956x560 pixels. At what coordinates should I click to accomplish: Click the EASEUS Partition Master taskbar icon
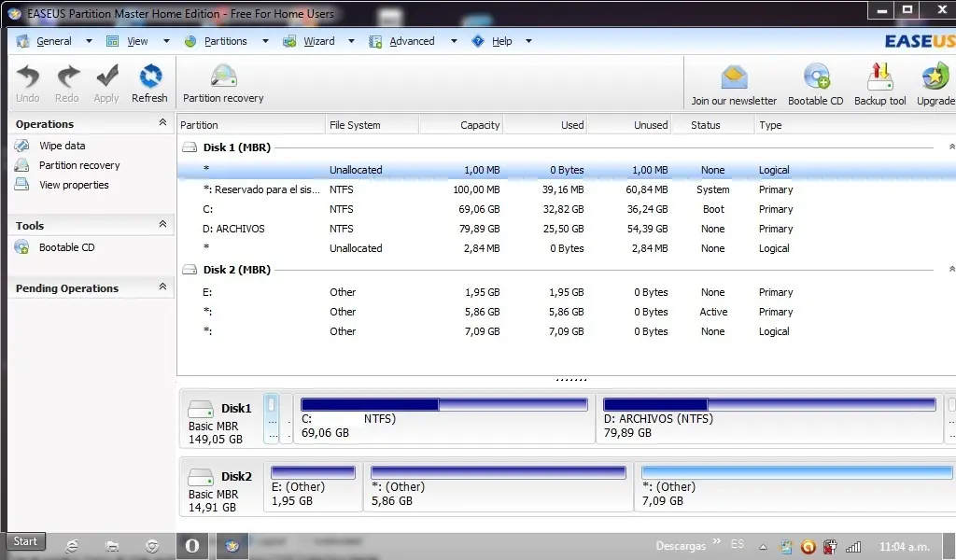coord(232,546)
